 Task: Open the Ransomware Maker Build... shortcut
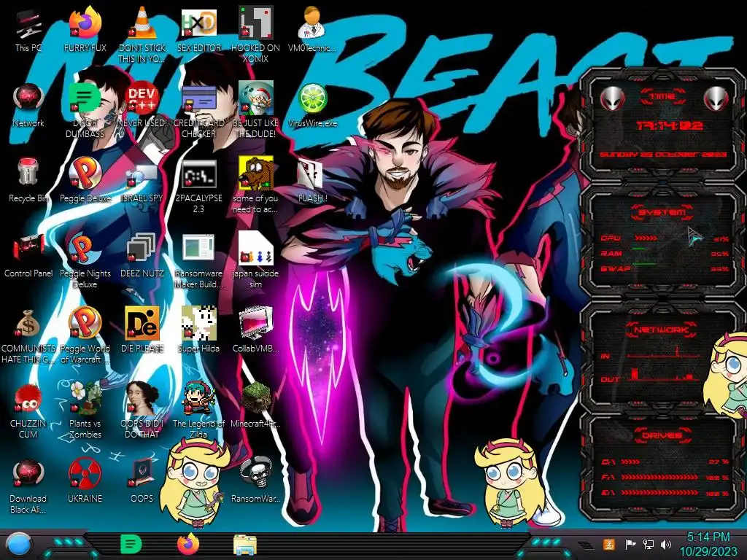pos(198,249)
